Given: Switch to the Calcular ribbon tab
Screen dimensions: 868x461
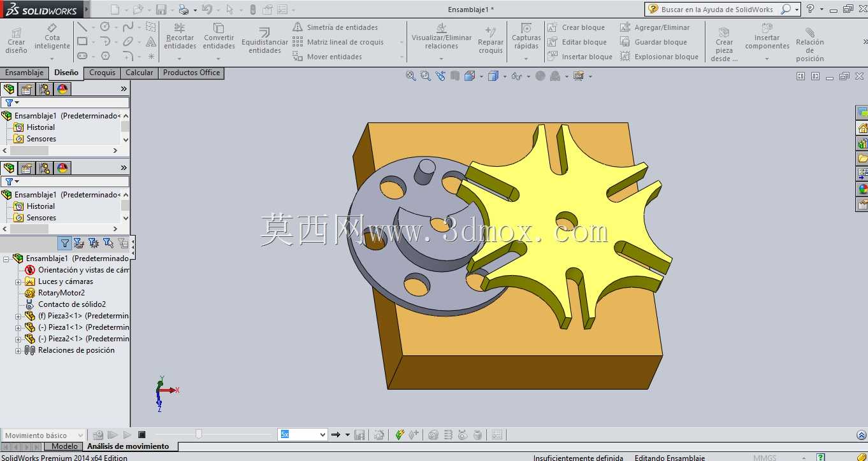Looking at the screenshot, I should click(x=139, y=73).
